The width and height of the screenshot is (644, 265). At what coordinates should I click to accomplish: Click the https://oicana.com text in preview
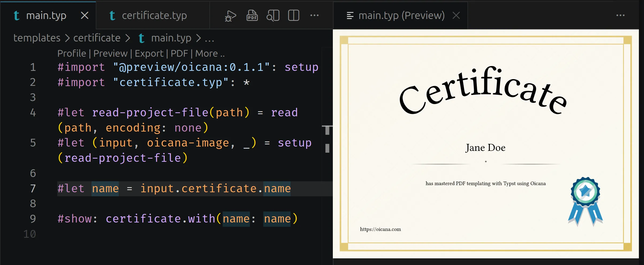click(380, 229)
